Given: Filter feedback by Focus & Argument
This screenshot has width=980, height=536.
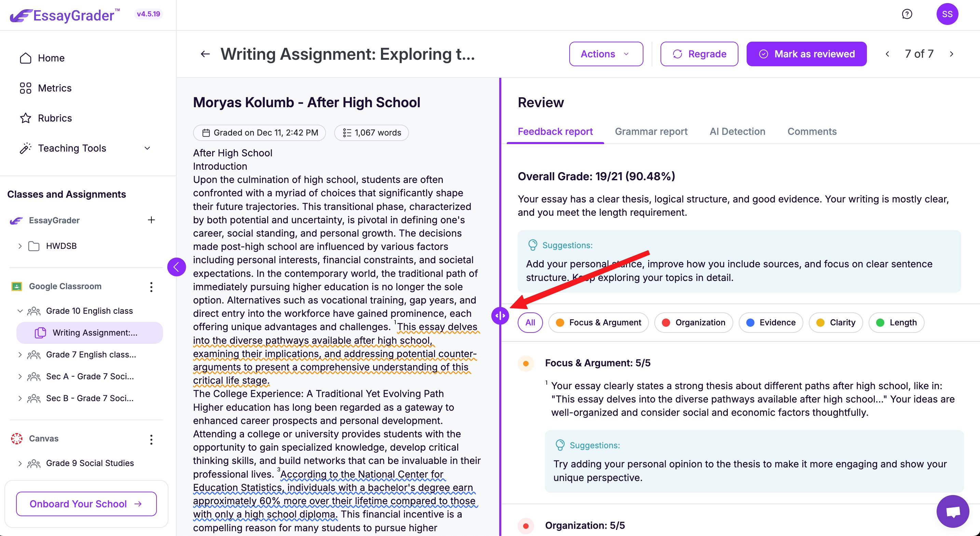Looking at the screenshot, I should (598, 322).
